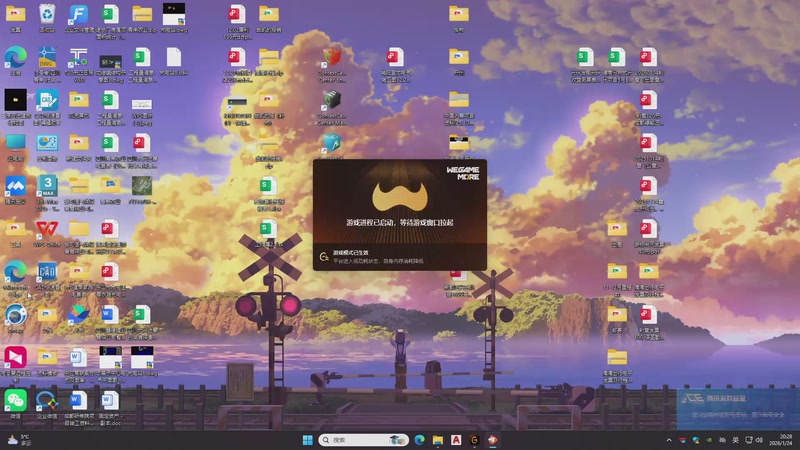
Task: Open the DWG viewer shortcut icon
Action: point(47,58)
